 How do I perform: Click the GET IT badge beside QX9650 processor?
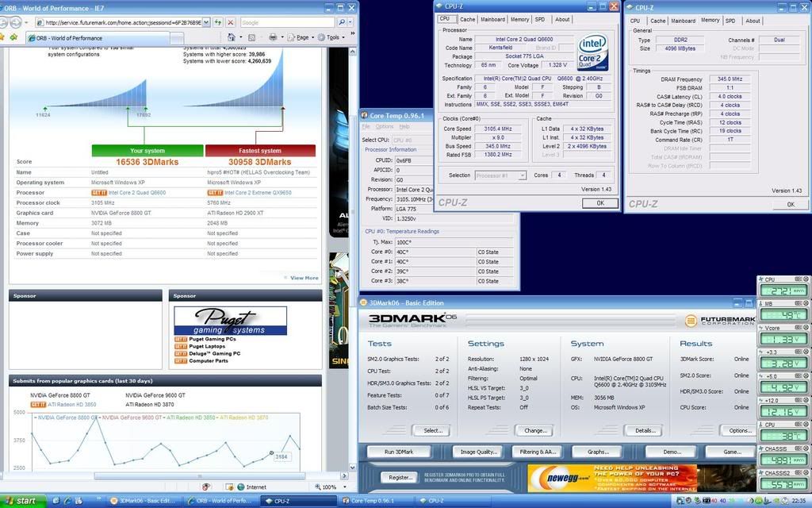215,192
